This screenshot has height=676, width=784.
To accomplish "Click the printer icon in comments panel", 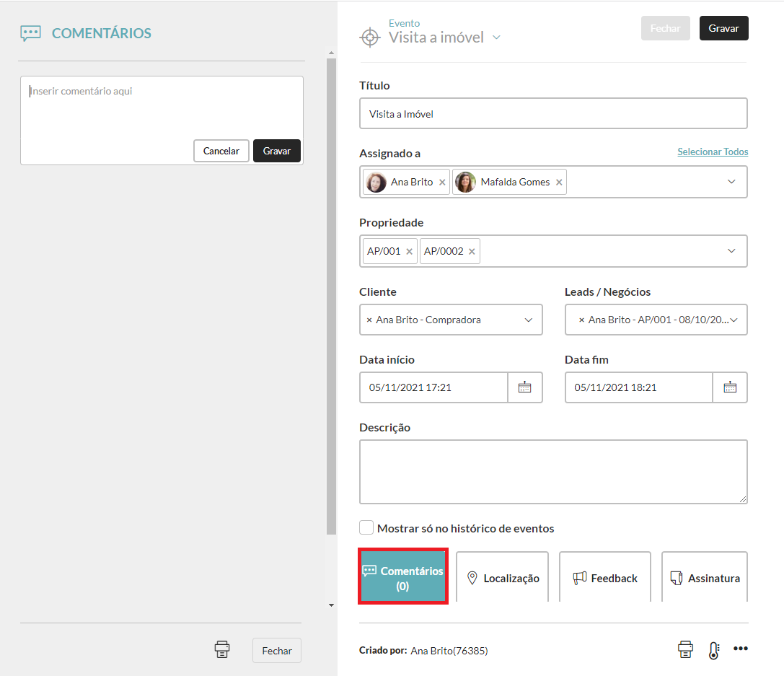I will point(222,649).
